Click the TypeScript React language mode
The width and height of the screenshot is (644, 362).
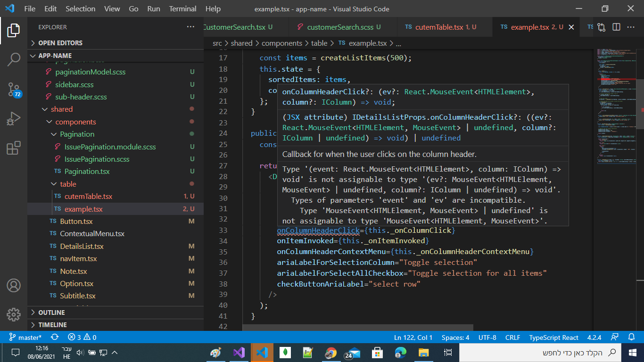(x=553, y=337)
